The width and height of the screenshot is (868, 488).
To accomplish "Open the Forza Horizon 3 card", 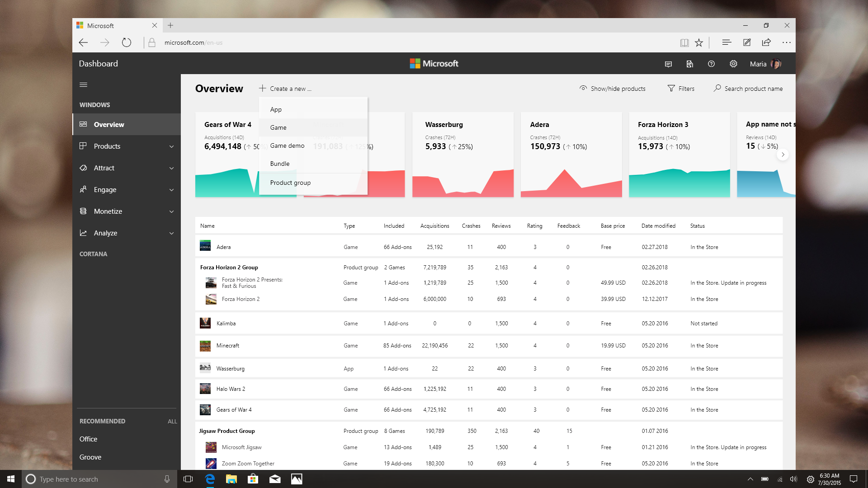I will (x=679, y=155).
